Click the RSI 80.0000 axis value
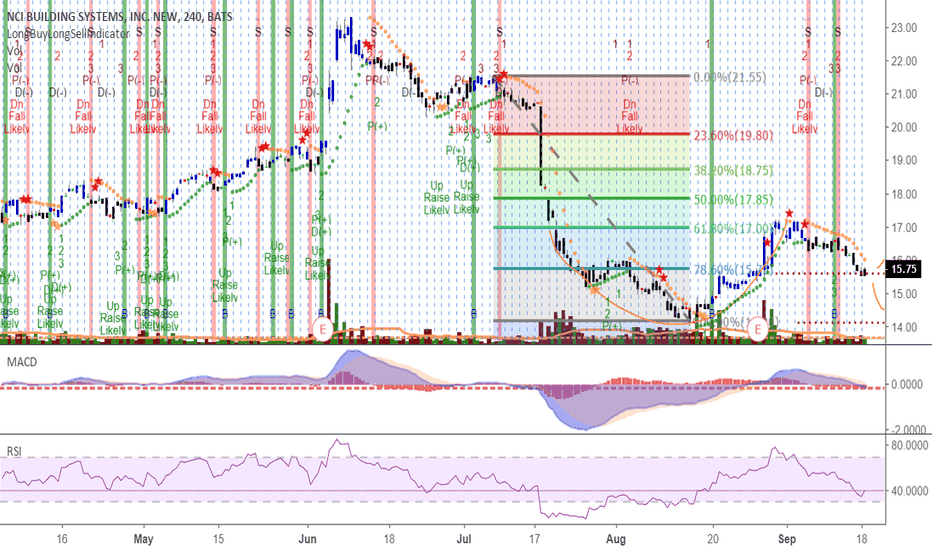Screen dimensions: 932x550 click(907, 444)
